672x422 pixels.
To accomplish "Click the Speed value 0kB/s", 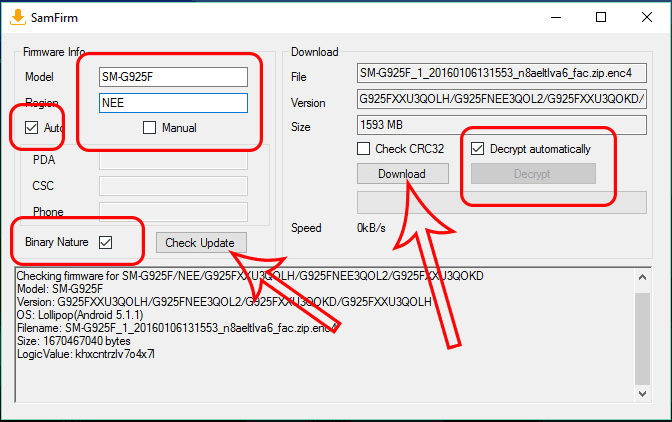I will click(371, 228).
